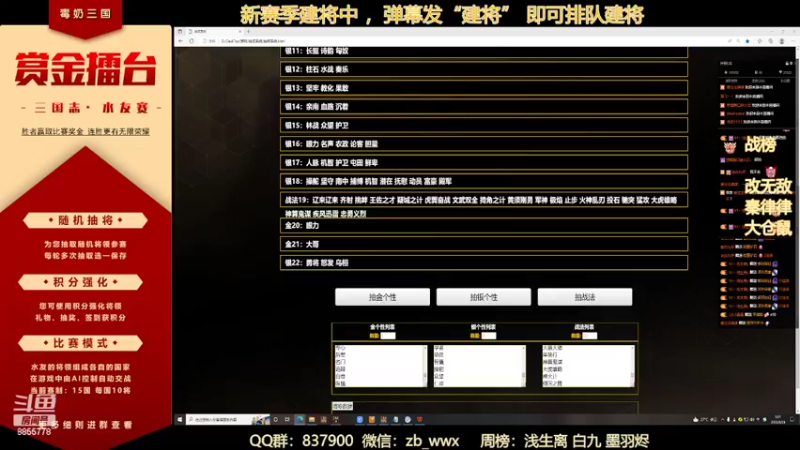Select result row 银16
This screenshot has width=800, height=450.
(484, 144)
